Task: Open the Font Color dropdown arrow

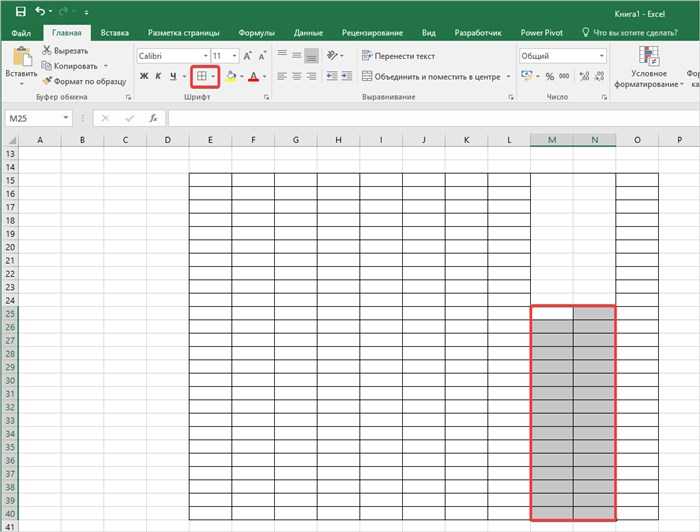Action: (x=264, y=76)
